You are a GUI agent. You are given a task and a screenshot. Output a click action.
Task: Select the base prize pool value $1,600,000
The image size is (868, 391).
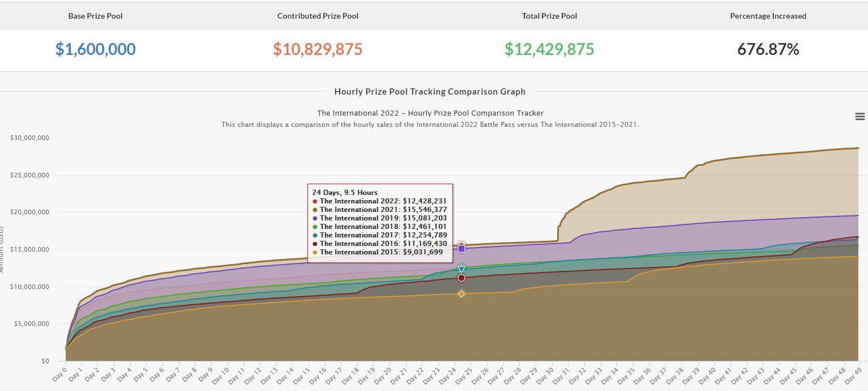click(96, 49)
